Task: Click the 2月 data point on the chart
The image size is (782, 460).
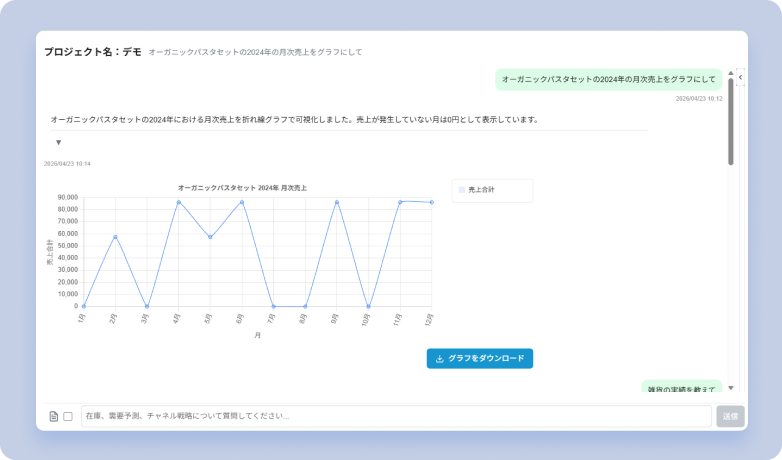Action: [x=115, y=237]
